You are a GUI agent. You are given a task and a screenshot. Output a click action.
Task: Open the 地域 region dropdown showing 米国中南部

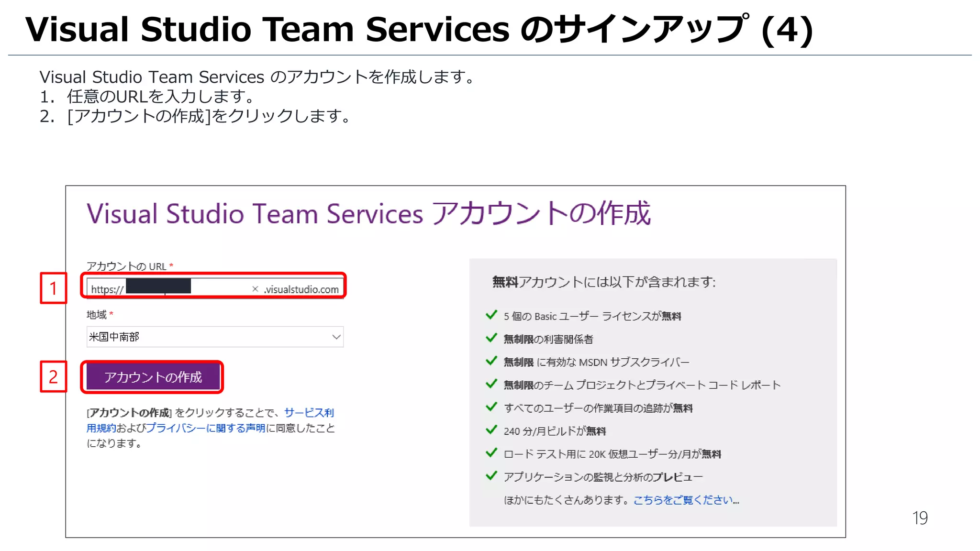pos(215,337)
